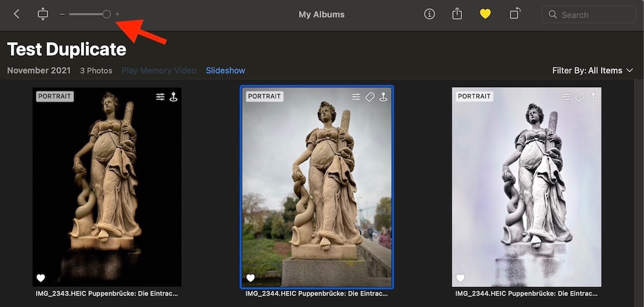Click the keyword tag icon on third photo

pyautogui.click(x=580, y=97)
